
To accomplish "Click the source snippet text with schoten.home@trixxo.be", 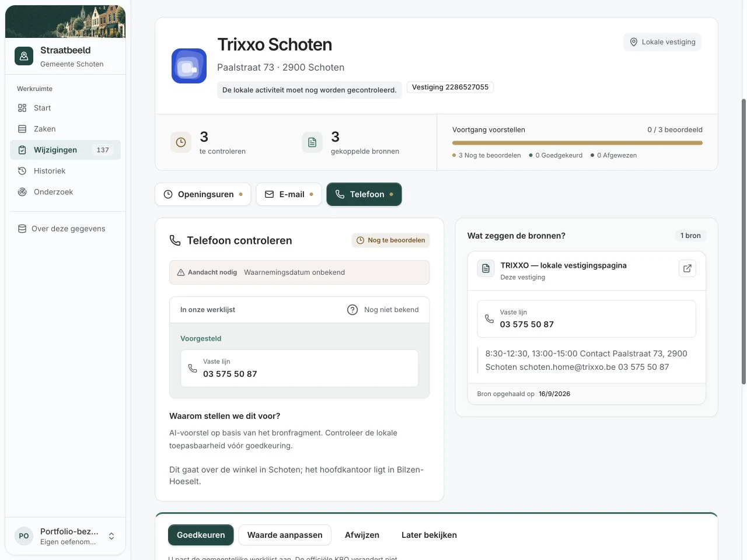I will tap(586, 360).
